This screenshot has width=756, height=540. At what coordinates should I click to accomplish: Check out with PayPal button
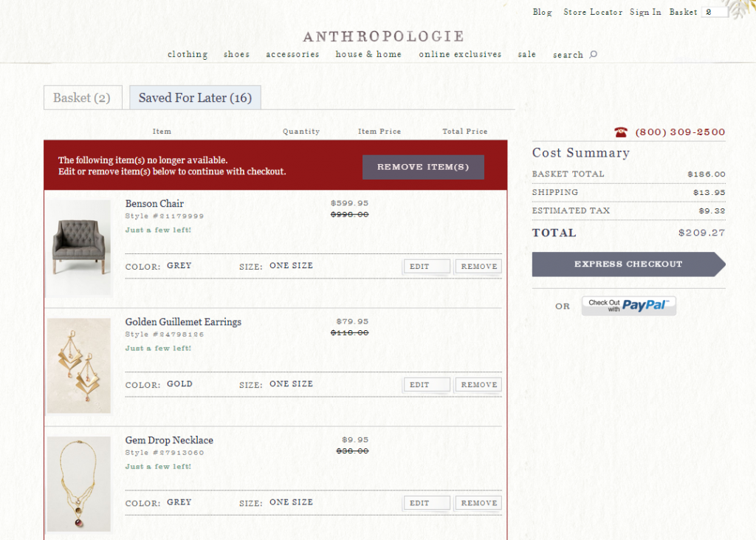pyautogui.click(x=629, y=306)
